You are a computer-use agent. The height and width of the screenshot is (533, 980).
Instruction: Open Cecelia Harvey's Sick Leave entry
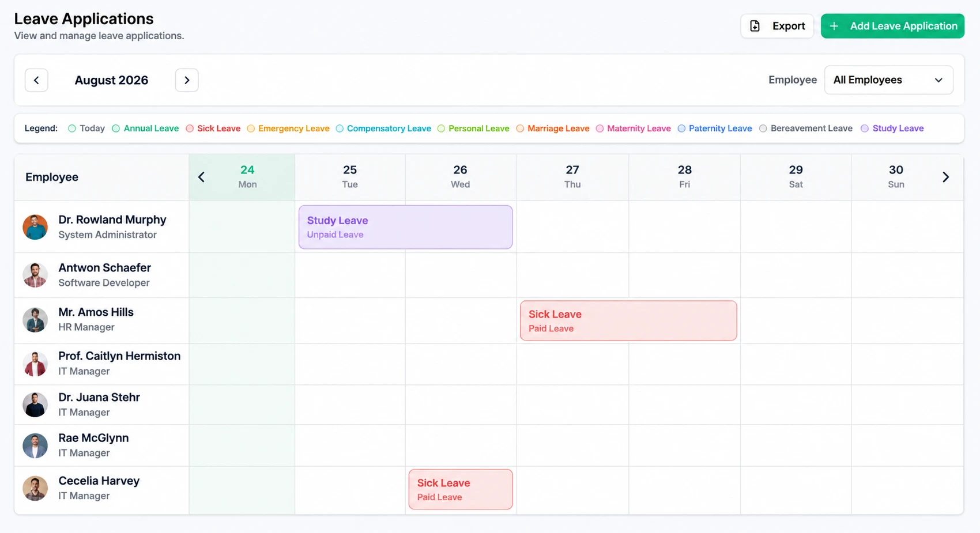[461, 489]
